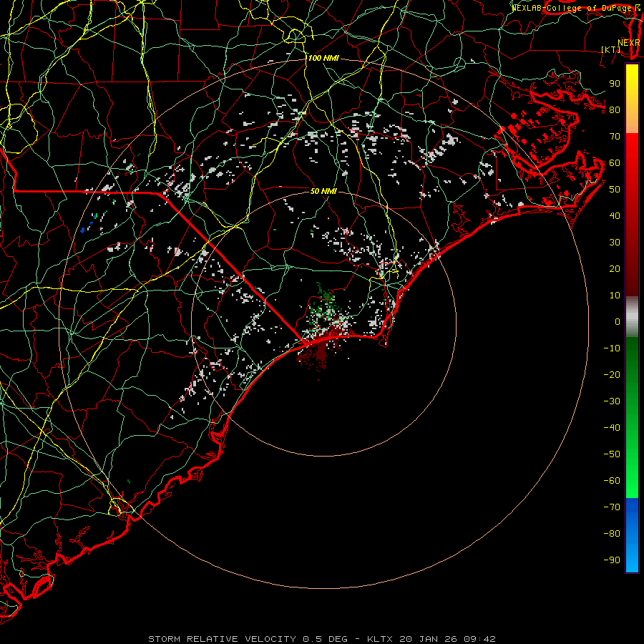This screenshot has width=644, height=644.
Task: Click the -80 value on the scale
Action: tap(612, 534)
